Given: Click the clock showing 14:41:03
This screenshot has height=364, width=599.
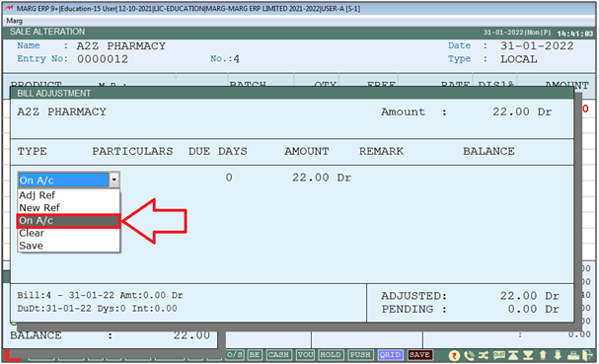Looking at the screenshot, I should 574,34.
